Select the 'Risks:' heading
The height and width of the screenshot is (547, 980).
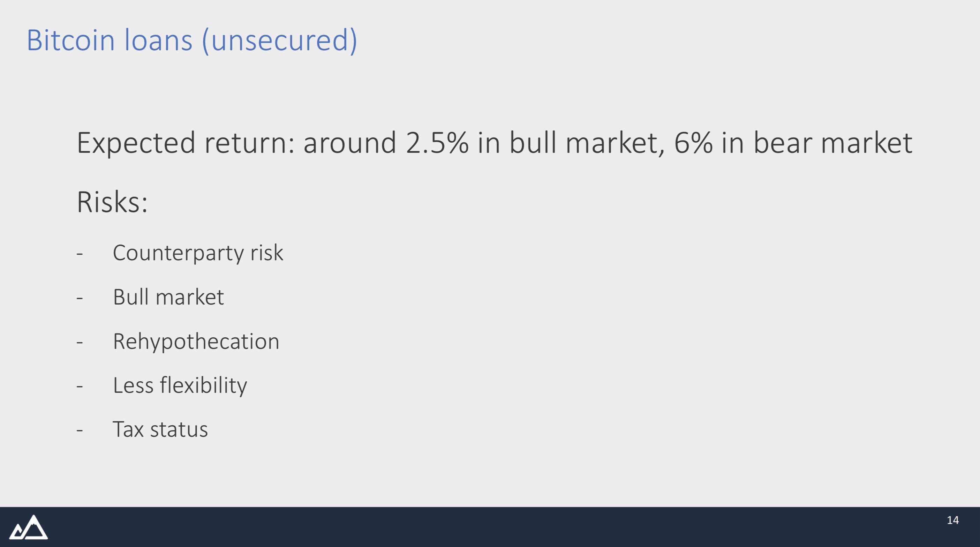[112, 202]
